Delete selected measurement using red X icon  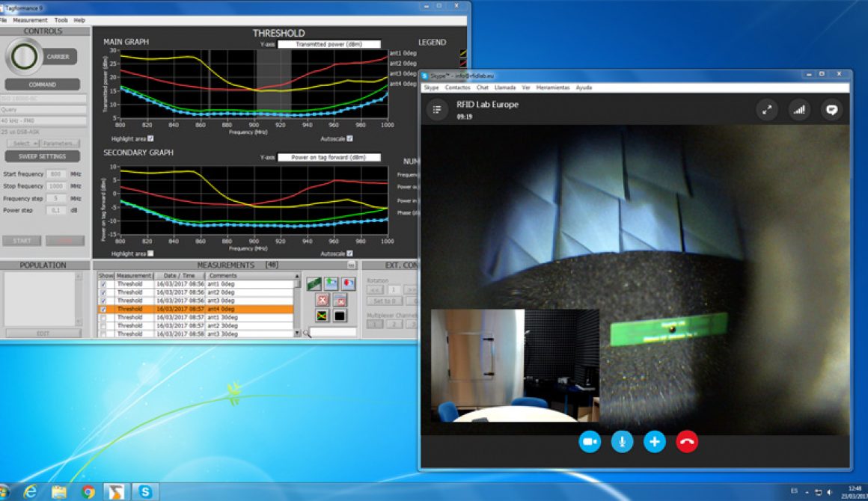point(322,299)
